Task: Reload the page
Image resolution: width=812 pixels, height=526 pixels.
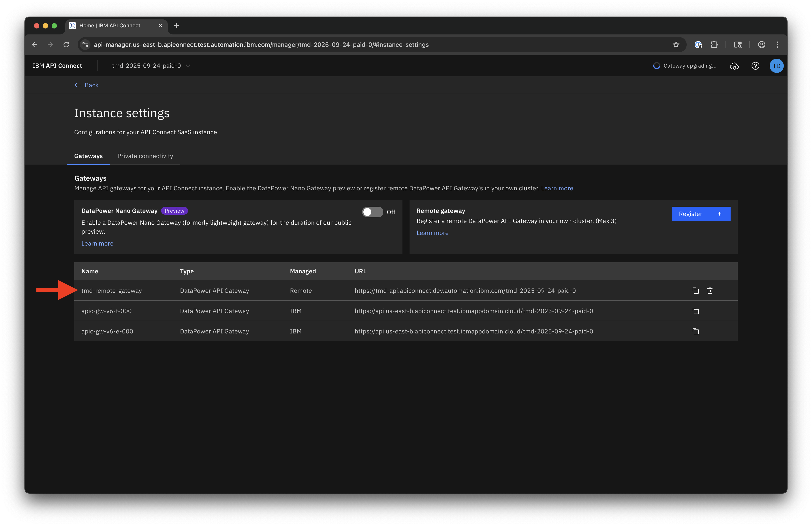Action: [66, 45]
